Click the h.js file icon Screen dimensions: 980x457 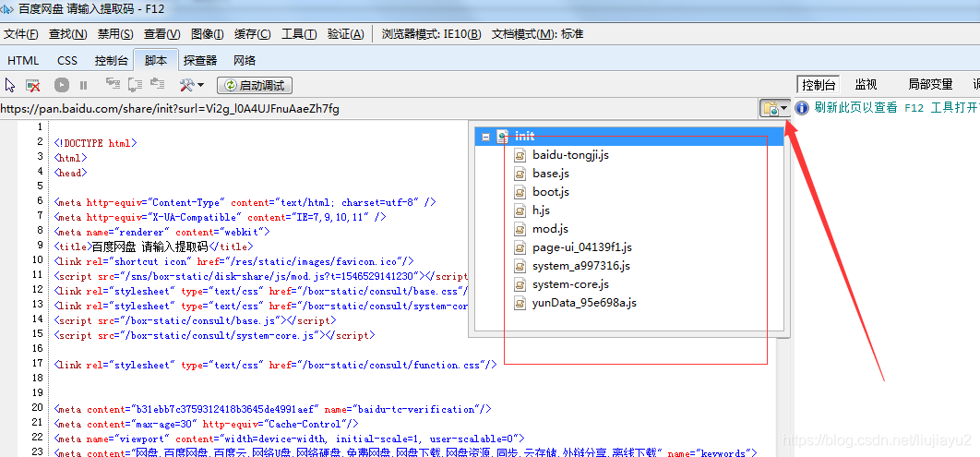point(520,210)
